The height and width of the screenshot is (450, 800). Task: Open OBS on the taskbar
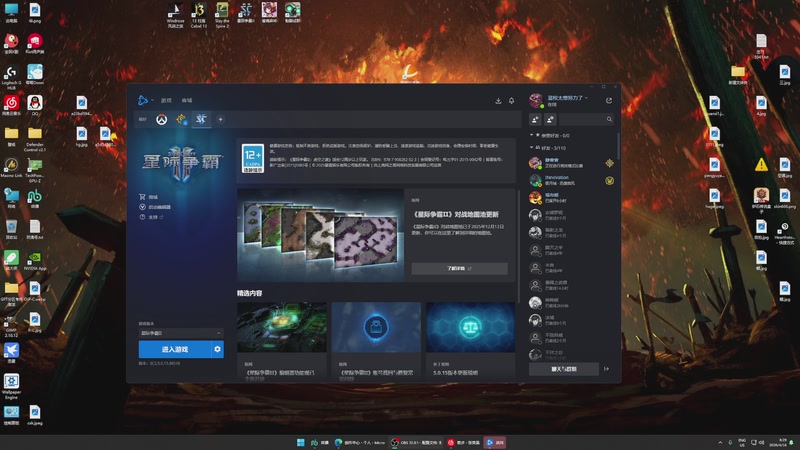pos(416,442)
